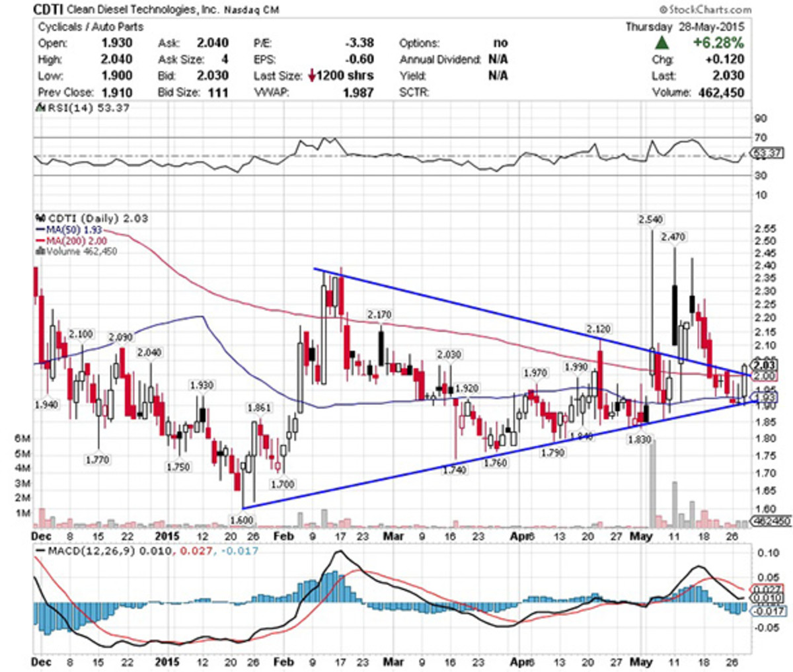Image resolution: width=793 pixels, height=672 pixels.
Task: Click the -0.017 tag on MACD axis
Action: [770, 611]
